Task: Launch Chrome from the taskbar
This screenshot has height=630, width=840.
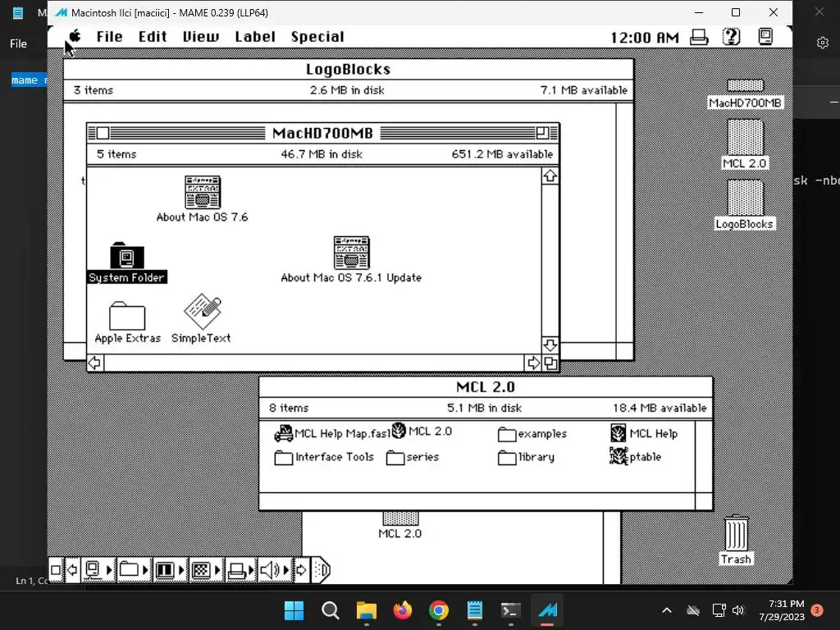Action: tap(439, 610)
